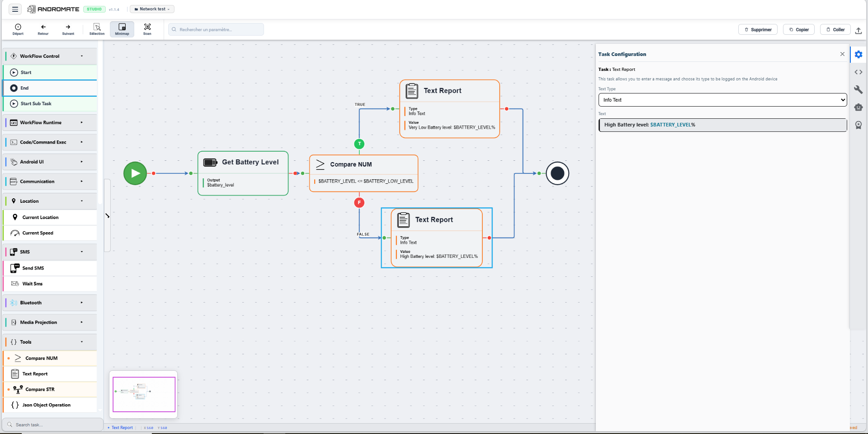Viewport: 868px width, 434px height.
Task: Activate the Sélection tool
Action: pos(97,29)
